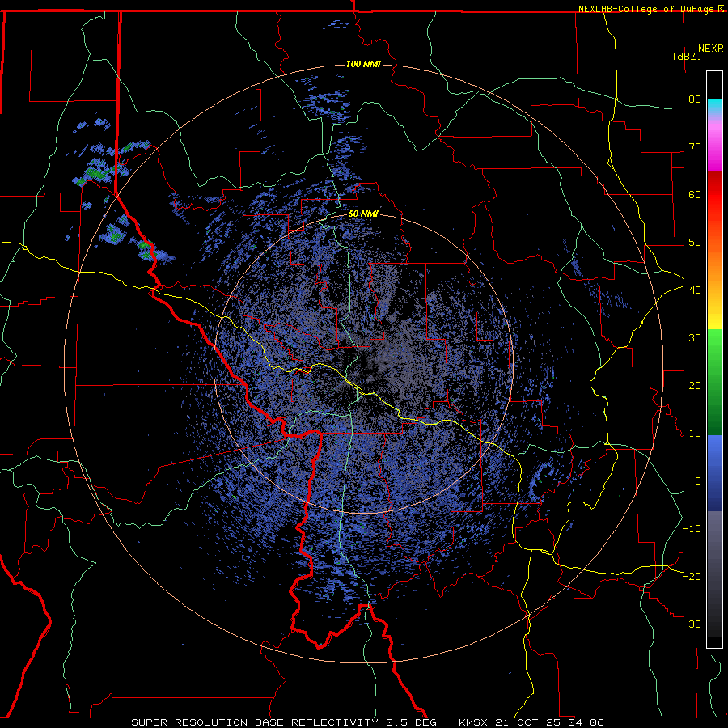Viewport: 728px width, 728px height.
Task: Click the 60 value on dBZ scale
Action: 695,194
